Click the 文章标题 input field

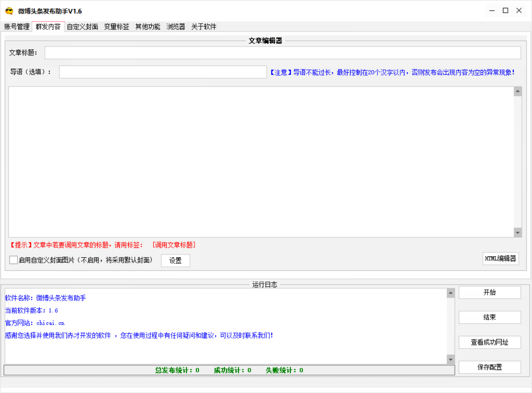[283, 53]
